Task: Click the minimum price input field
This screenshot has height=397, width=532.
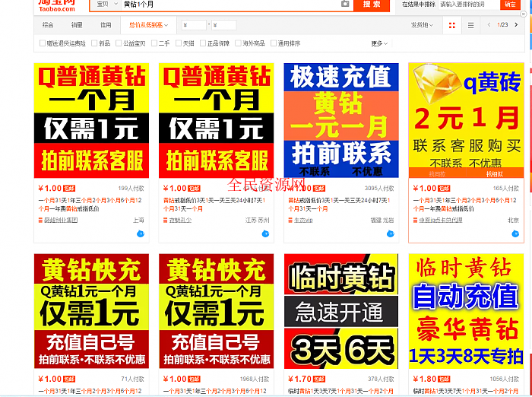Action: [x=194, y=25]
